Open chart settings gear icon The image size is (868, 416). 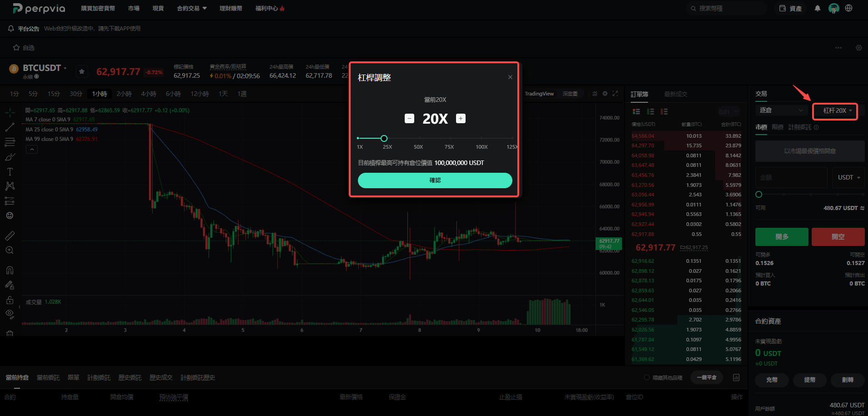pos(605,94)
